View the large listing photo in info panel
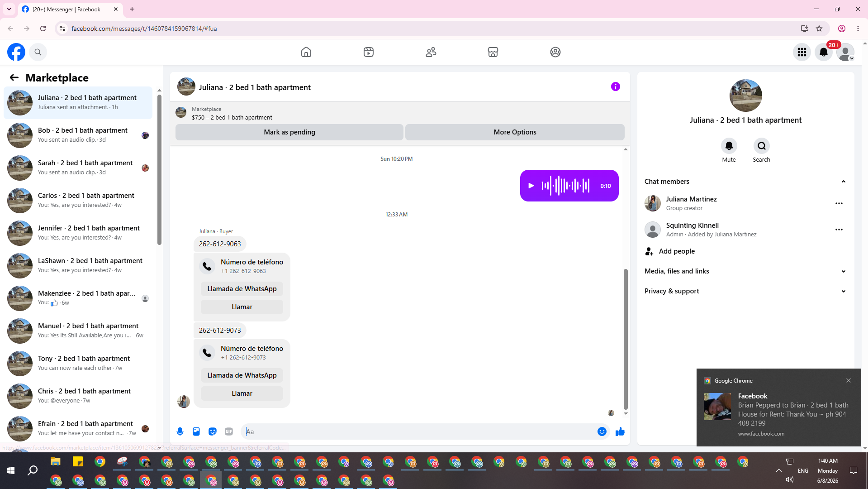Viewport: 868px width, 489px height. pyautogui.click(x=745, y=96)
